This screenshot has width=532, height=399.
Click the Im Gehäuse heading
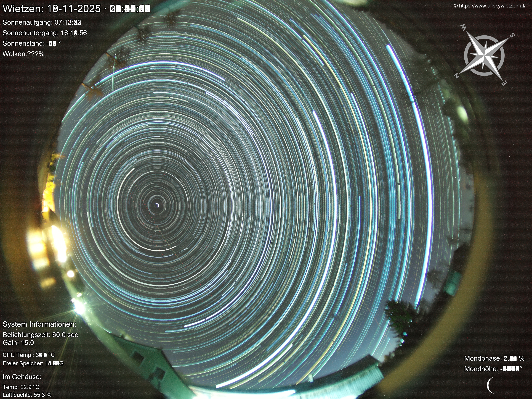point(22,377)
